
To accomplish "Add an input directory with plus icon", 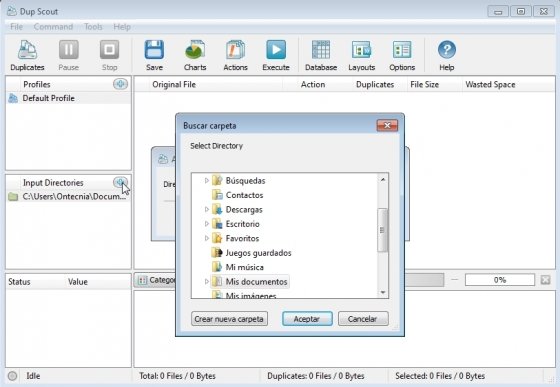I will click(x=120, y=182).
